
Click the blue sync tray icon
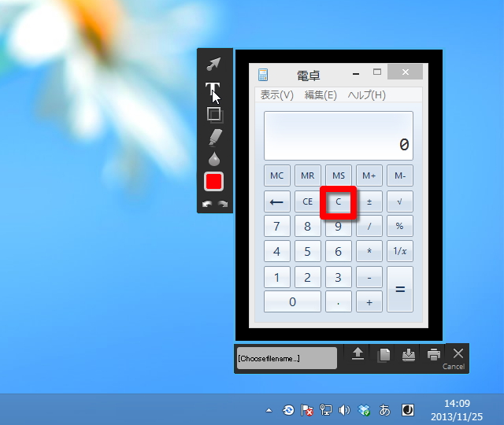(x=288, y=410)
